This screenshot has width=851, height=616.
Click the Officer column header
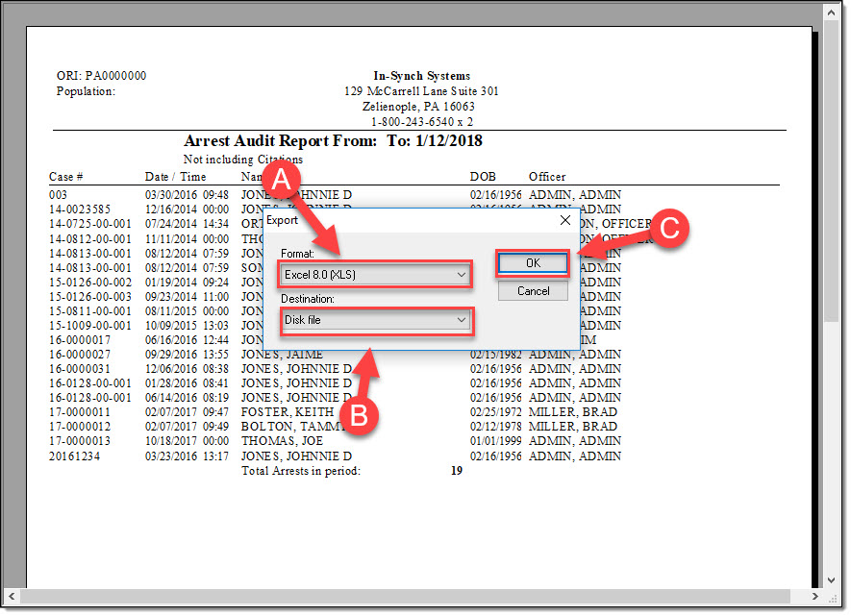[x=547, y=177]
